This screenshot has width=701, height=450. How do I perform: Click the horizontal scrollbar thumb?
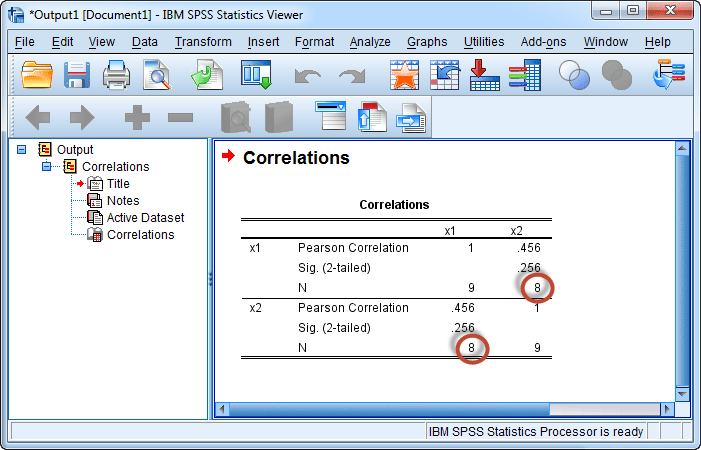coord(389,409)
